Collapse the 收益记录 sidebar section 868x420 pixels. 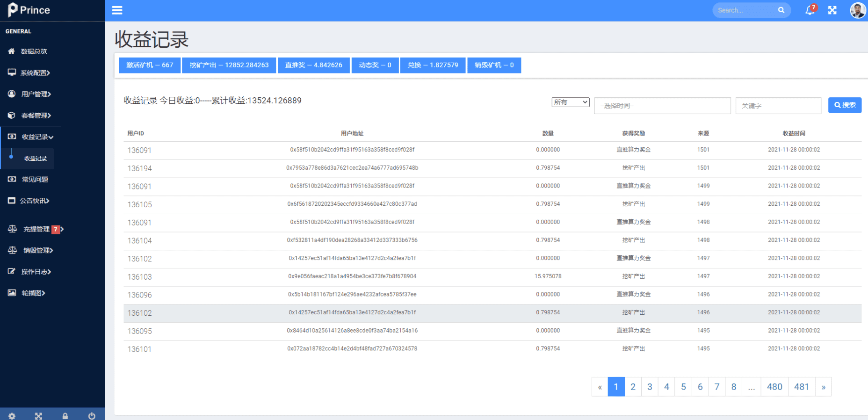point(37,137)
